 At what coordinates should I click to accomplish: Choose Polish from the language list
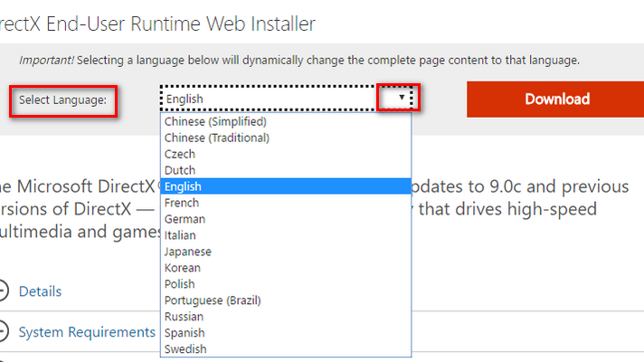coord(286,284)
